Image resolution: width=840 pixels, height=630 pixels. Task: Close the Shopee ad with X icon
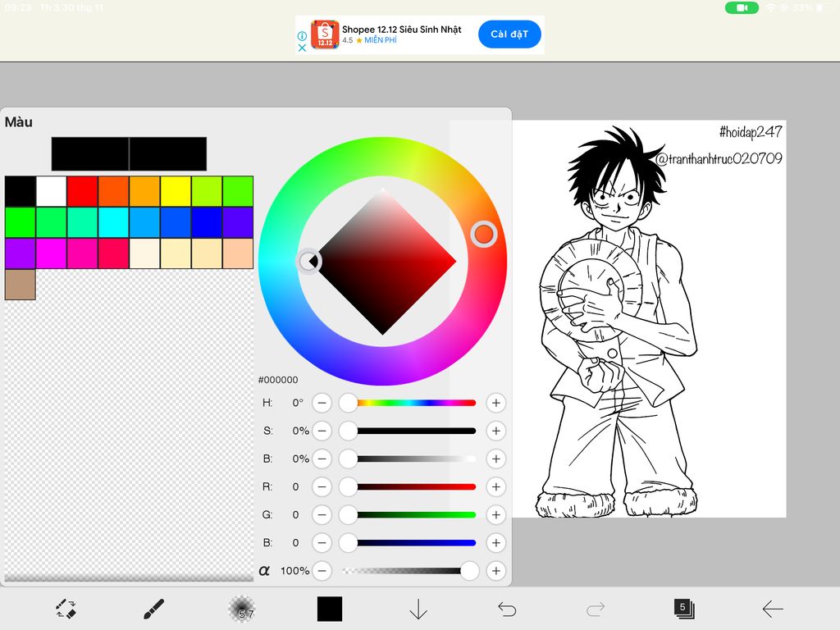[x=302, y=48]
